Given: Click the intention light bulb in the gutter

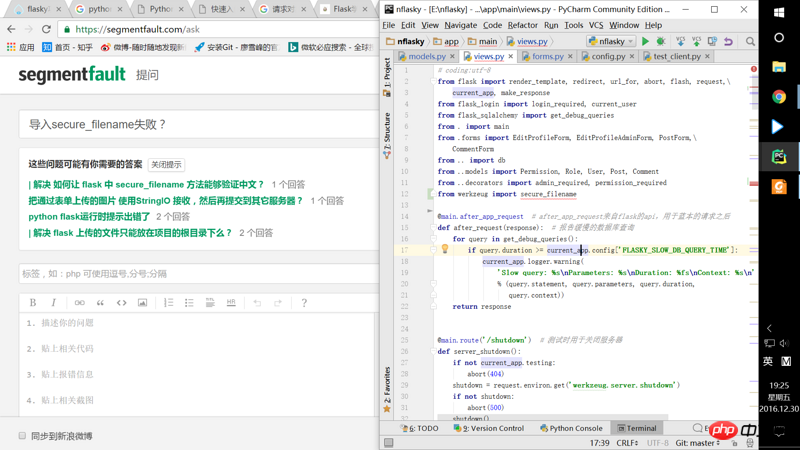Looking at the screenshot, I should click(x=445, y=250).
